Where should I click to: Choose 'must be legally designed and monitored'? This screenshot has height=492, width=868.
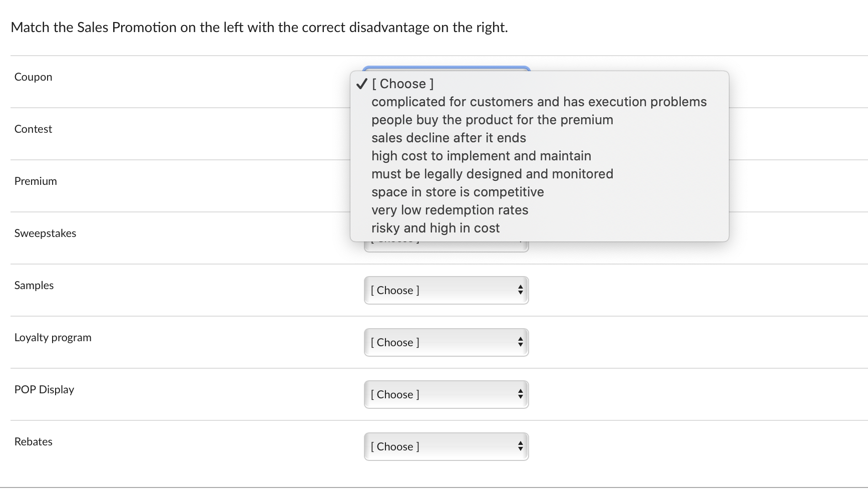(492, 174)
